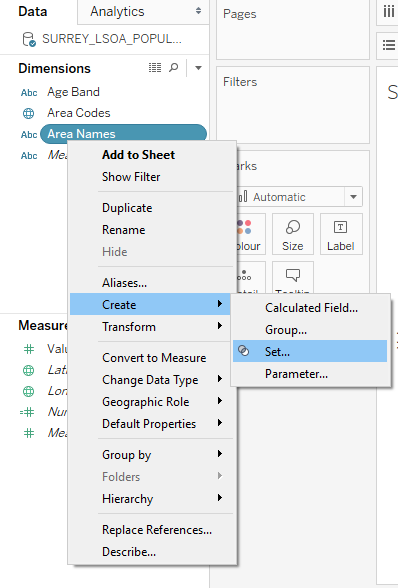Screen dimensions: 398x588
Task: Open the Dimensions pane dropdown arrow
Action: pos(198,68)
